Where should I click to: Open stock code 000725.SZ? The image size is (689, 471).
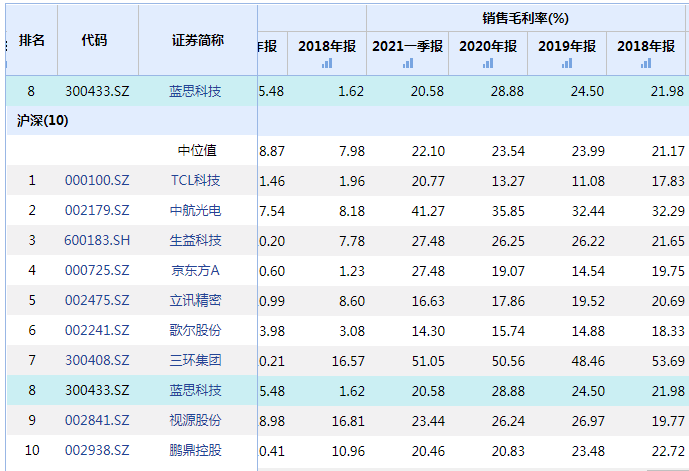click(97, 270)
